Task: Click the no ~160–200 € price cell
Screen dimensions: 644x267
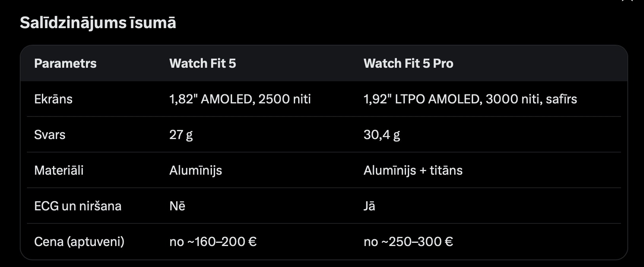Action: pyautogui.click(x=213, y=242)
